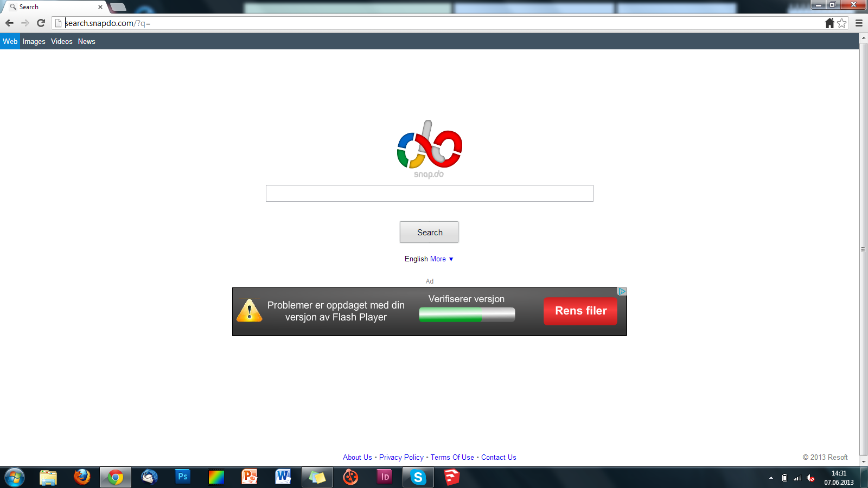Open the Privacy Policy link

pyautogui.click(x=401, y=457)
